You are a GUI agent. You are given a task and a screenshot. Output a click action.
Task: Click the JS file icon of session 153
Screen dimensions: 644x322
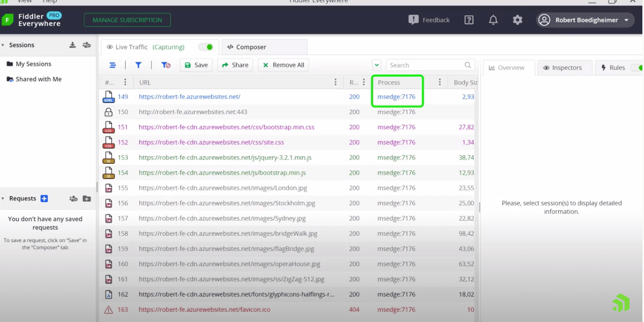[108, 158]
